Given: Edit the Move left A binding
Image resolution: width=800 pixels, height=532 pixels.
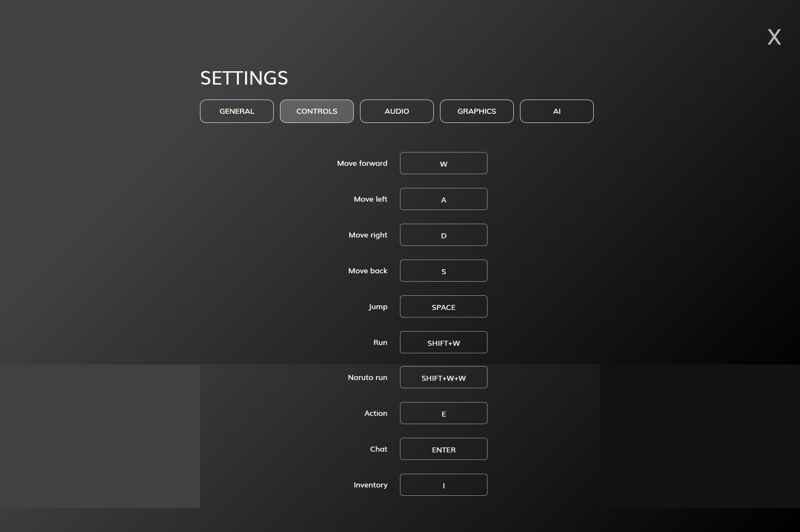Looking at the screenshot, I should coord(444,199).
